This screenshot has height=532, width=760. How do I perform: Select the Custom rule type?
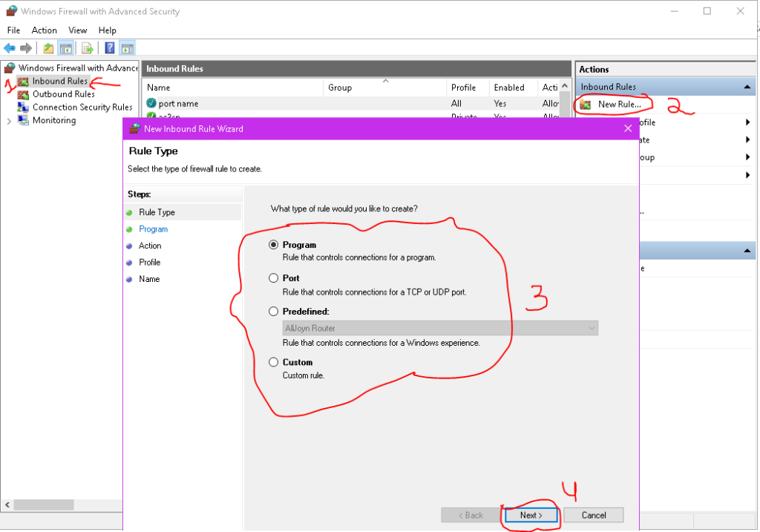point(273,362)
